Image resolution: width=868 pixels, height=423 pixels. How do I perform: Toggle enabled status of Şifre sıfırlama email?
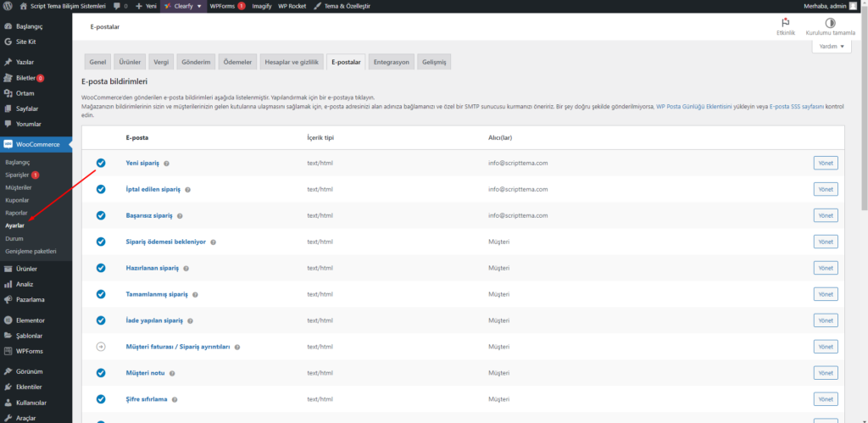[x=101, y=398]
